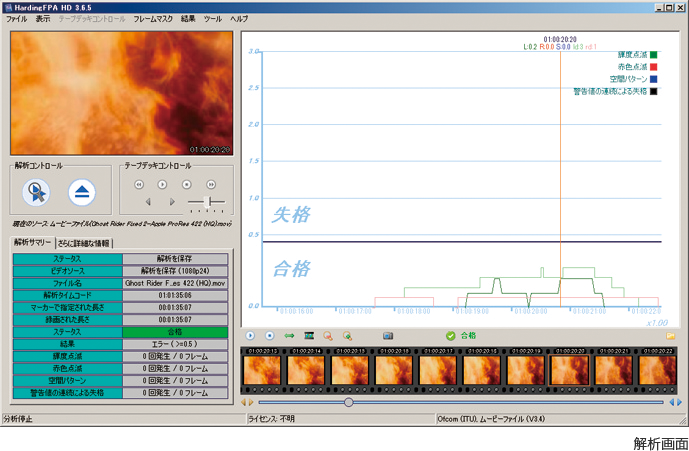Screen dimensions: 689x451
Task: Click the ライセンス: 不明 status bar entry
Action: [272, 419]
